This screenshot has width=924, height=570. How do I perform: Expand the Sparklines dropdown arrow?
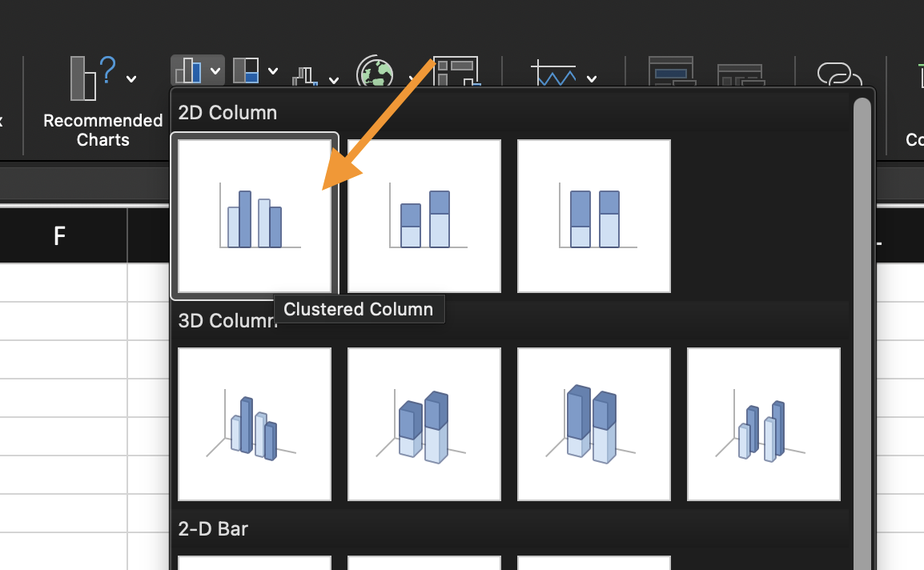592,78
